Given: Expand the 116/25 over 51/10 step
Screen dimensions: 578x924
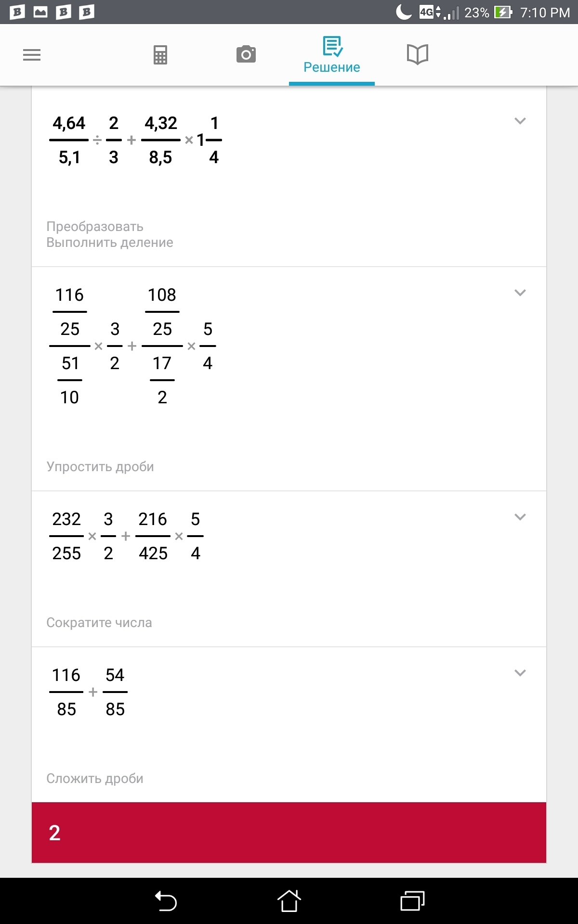Looking at the screenshot, I should coord(520,293).
